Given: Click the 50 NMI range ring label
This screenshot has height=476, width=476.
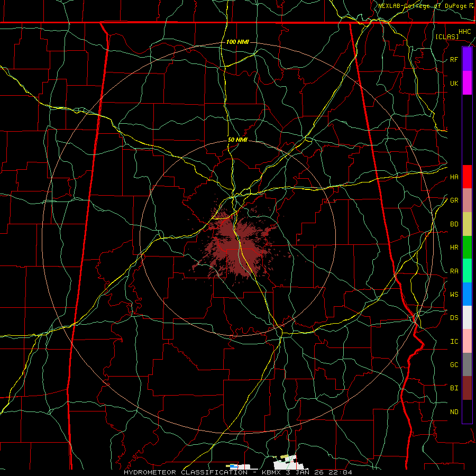Looking at the screenshot, I should point(237,140).
